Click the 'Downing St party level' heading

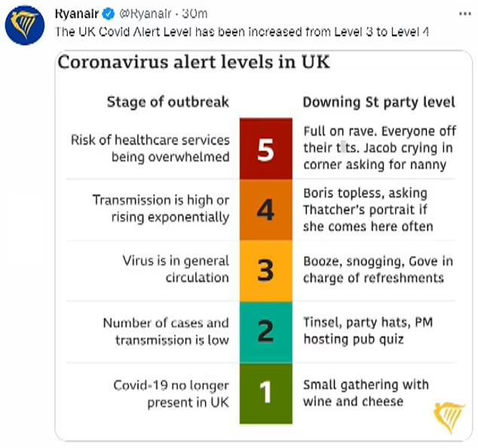point(378,102)
